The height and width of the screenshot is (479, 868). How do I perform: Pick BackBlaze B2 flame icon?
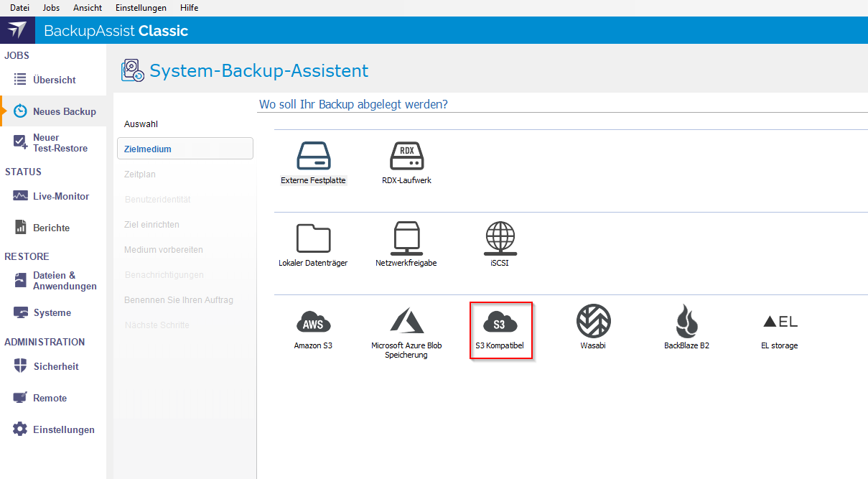[686, 322]
